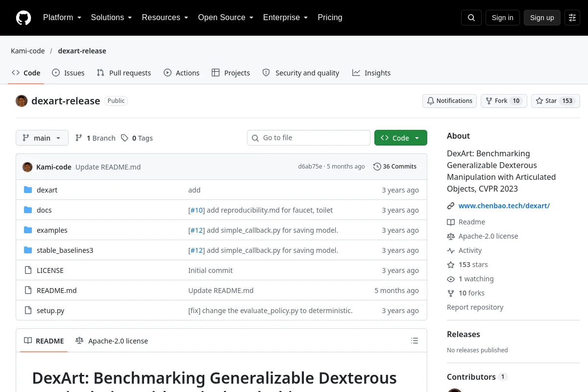Open the 36 Commits link
Viewport: 588px width, 392px height.
[x=395, y=167]
